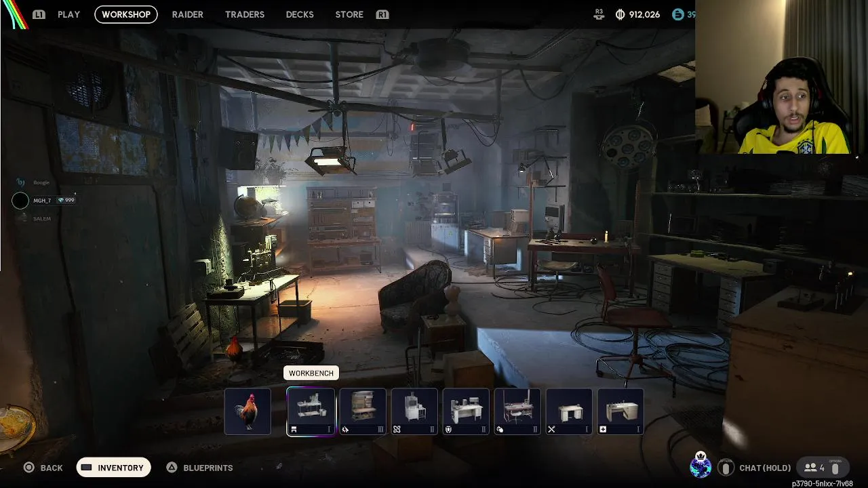Open the medical station with plus icon
The image size is (868, 488).
click(x=620, y=411)
